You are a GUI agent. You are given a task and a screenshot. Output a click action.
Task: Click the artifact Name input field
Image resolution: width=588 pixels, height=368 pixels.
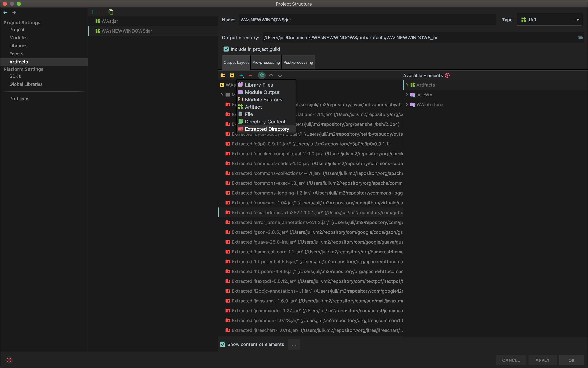(x=368, y=20)
